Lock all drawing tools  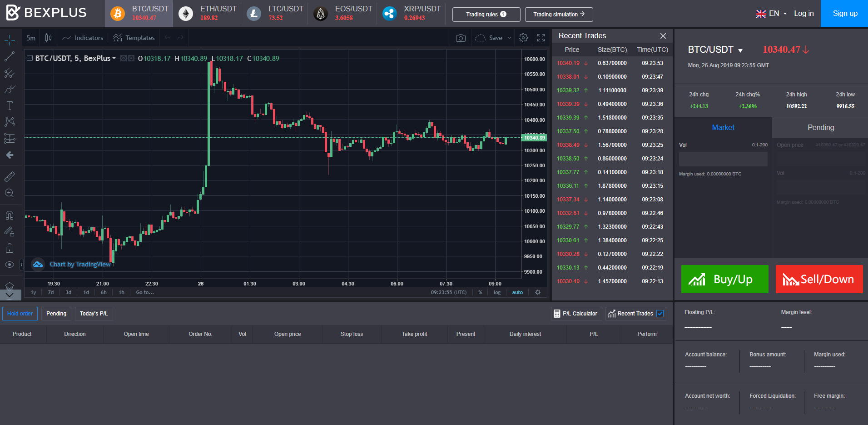point(10,248)
